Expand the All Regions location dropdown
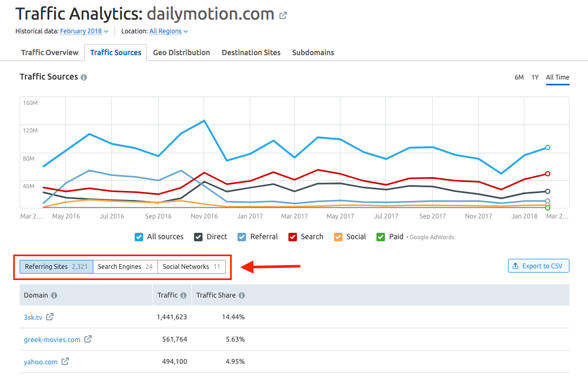Image resolution: width=588 pixels, height=376 pixels. point(168,31)
